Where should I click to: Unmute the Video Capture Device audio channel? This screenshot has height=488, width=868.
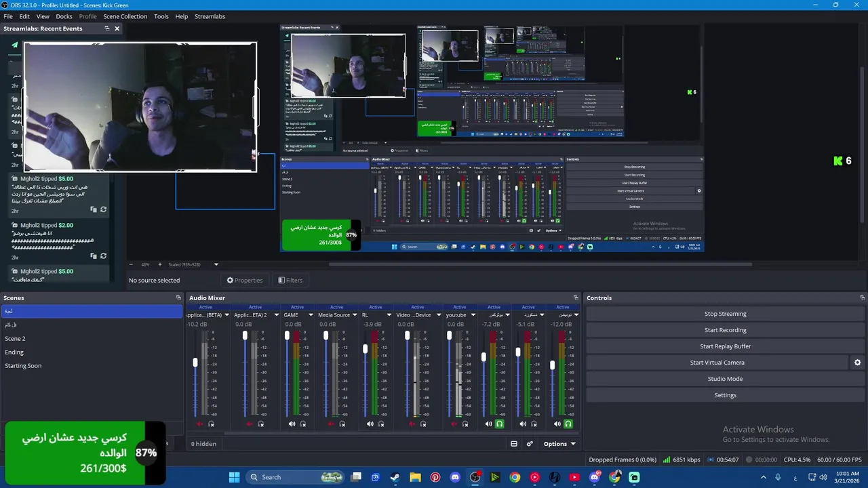pyautogui.click(x=414, y=424)
